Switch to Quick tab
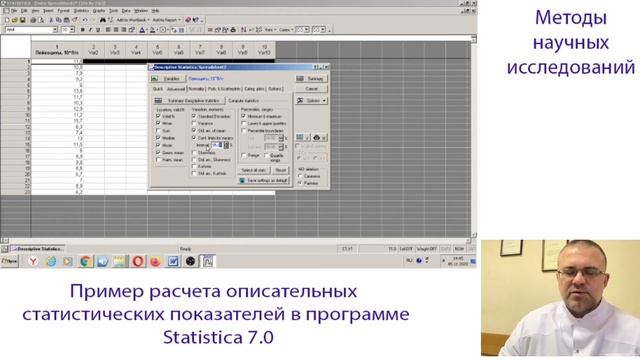 pos(158,89)
